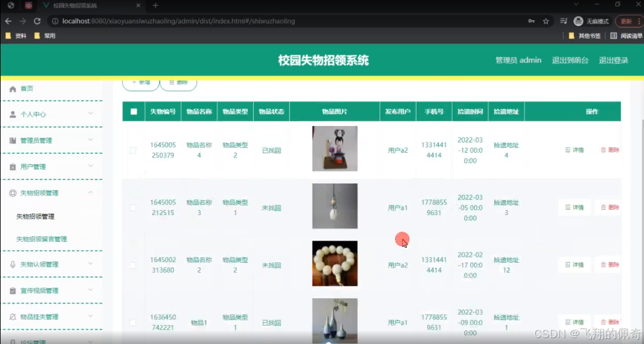The image size is (644, 344).
Task: Expand the 用户管理 menu chevron
Action: coord(90,166)
